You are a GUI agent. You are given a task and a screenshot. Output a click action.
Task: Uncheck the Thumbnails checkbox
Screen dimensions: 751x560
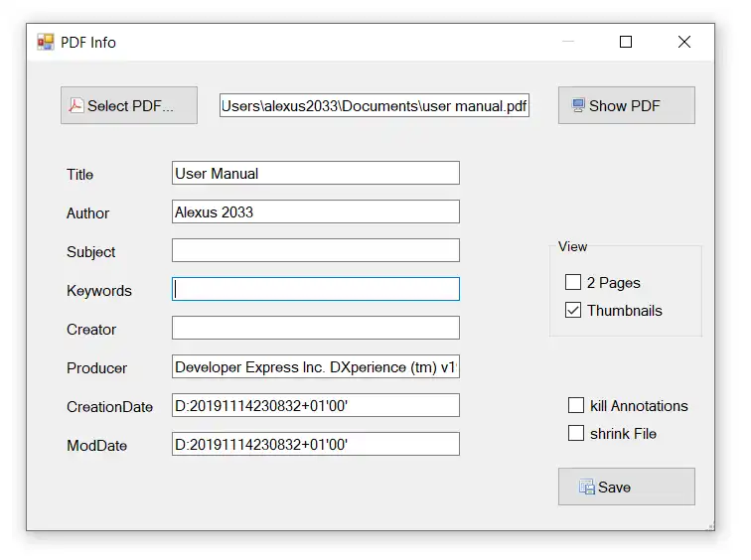click(x=573, y=310)
